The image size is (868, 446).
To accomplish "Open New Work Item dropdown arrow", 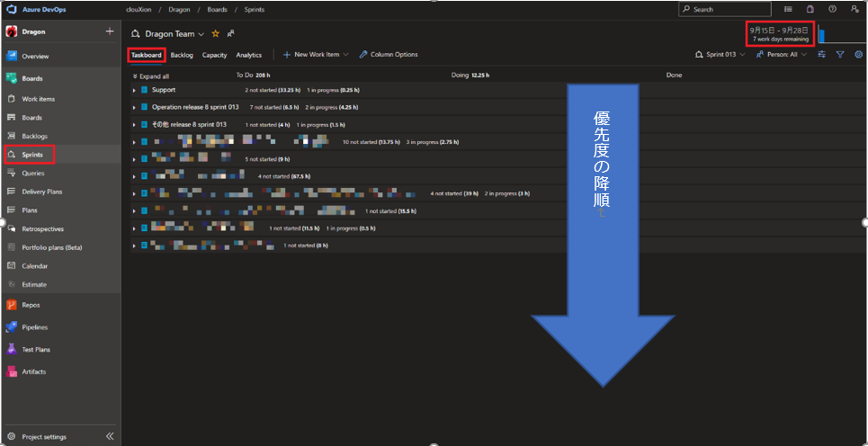I will pyautogui.click(x=346, y=55).
